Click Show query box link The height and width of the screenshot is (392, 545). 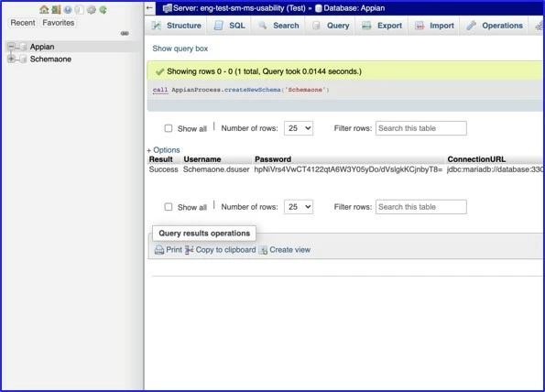[180, 49]
